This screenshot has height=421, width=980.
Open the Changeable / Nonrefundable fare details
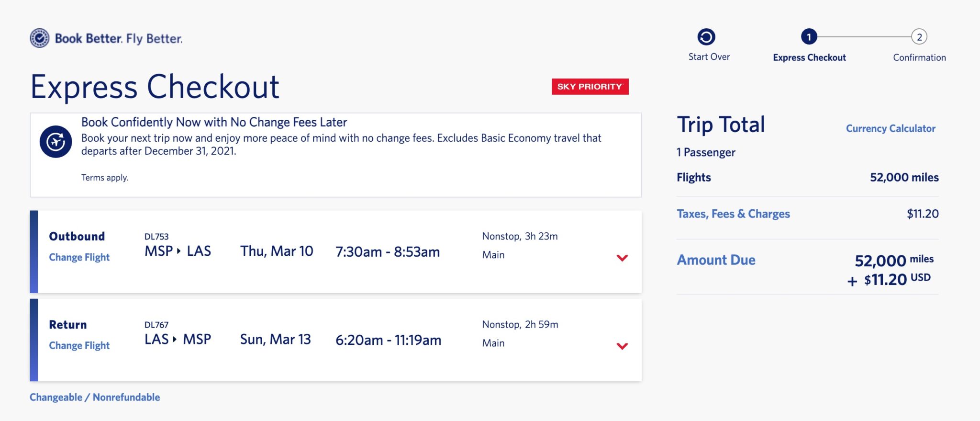tap(95, 397)
